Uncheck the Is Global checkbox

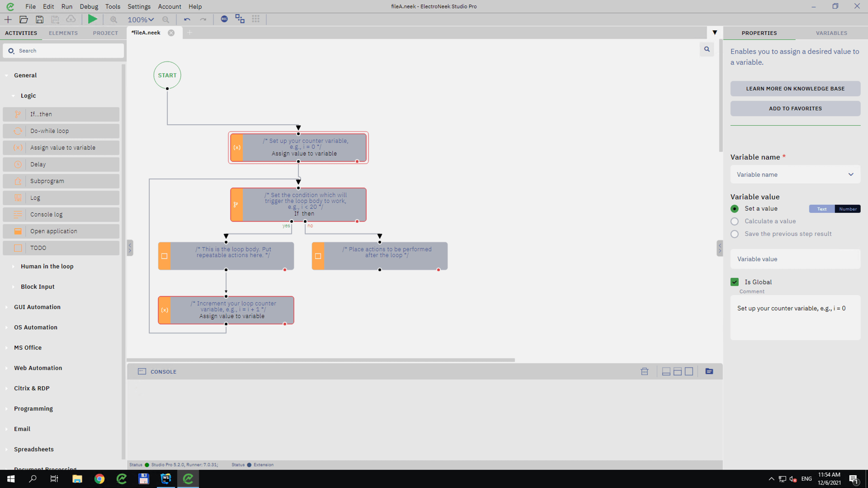735,282
